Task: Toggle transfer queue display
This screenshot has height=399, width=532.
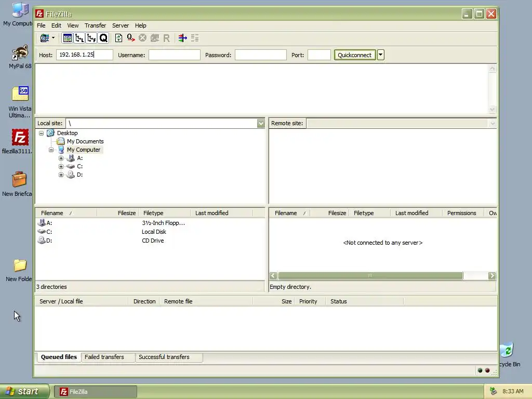Action: pyautogui.click(x=103, y=38)
